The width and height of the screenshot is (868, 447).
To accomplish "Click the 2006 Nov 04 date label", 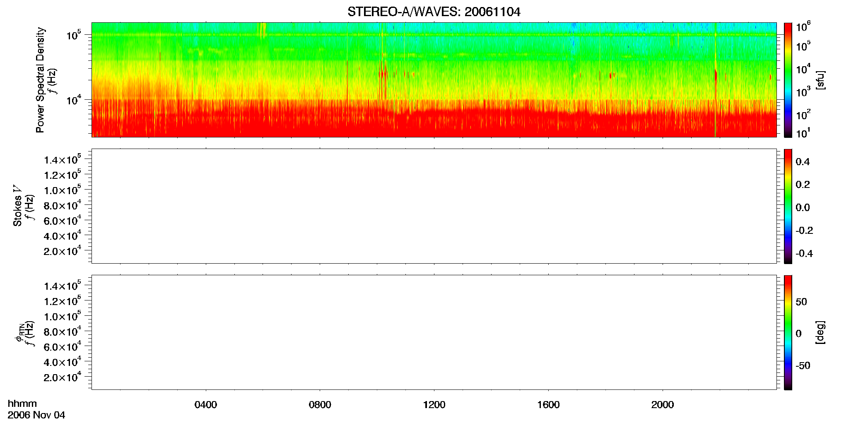I will pos(36,415).
